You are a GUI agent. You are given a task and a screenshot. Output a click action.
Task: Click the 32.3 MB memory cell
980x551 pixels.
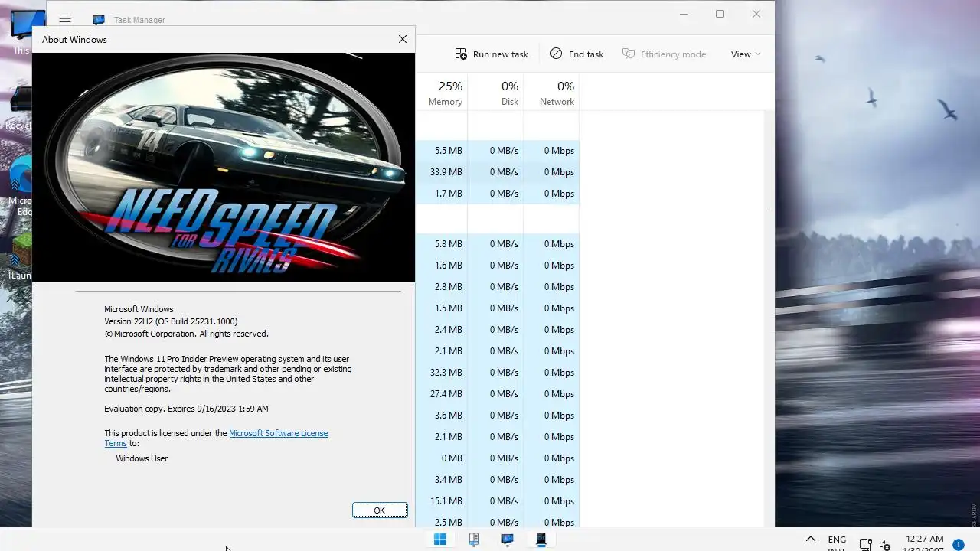[x=442, y=373]
